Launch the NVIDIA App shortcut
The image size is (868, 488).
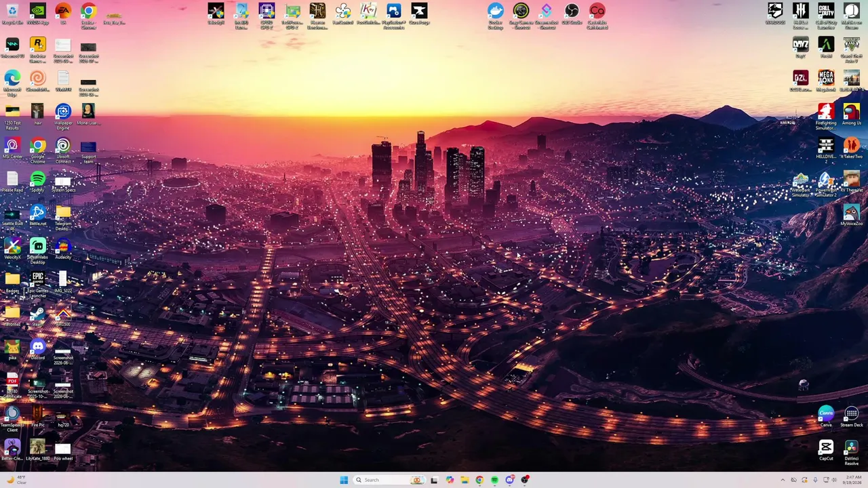coord(37,14)
